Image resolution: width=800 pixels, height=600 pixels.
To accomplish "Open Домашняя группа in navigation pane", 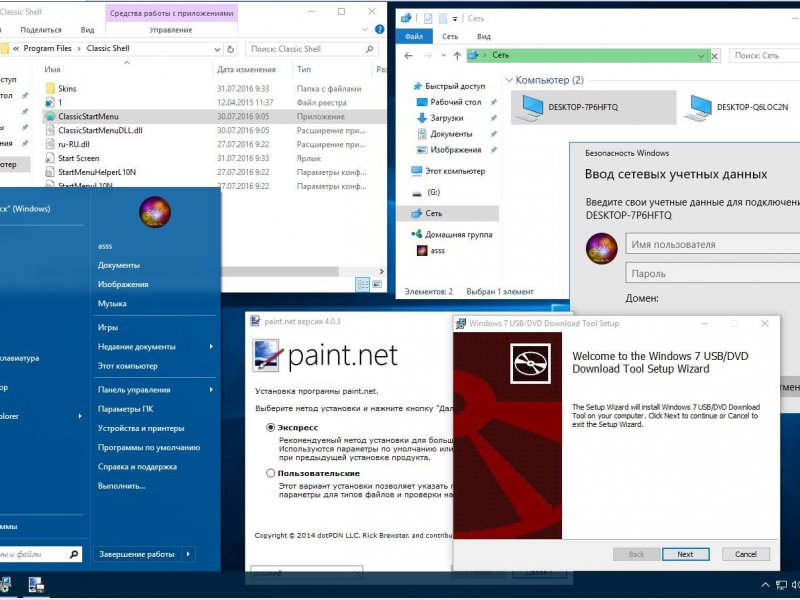I will coord(458,235).
